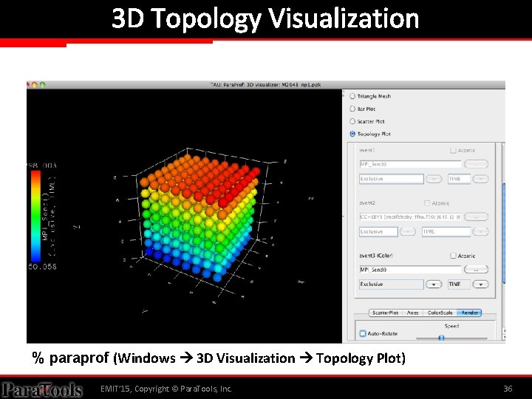Viewport: 532px width, 399px height.
Task: Click the vertical scrollbar of the settings panel
Action: tap(503, 234)
